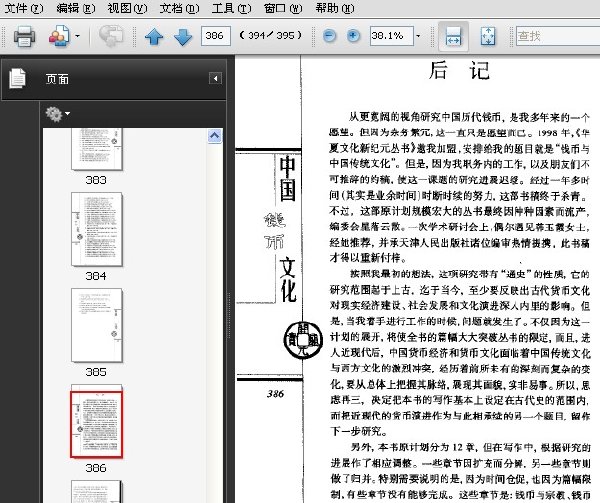Select page thumbnail 383
600x503 pixels.
click(x=96, y=149)
